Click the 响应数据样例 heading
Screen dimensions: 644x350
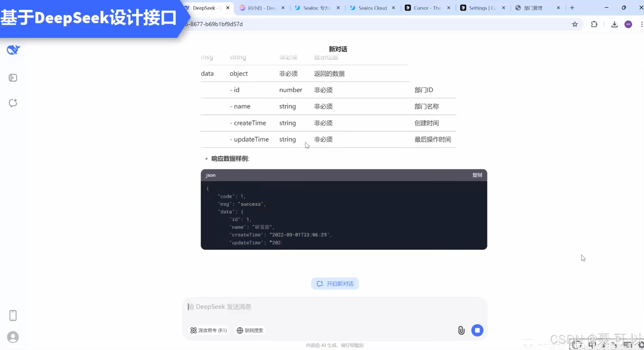tap(230, 159)
